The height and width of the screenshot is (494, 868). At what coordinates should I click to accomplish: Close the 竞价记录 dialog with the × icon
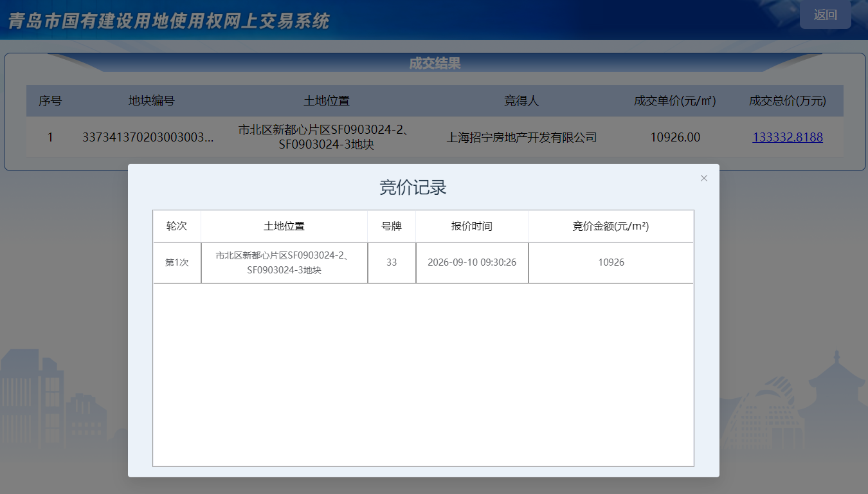coord(704,178)
